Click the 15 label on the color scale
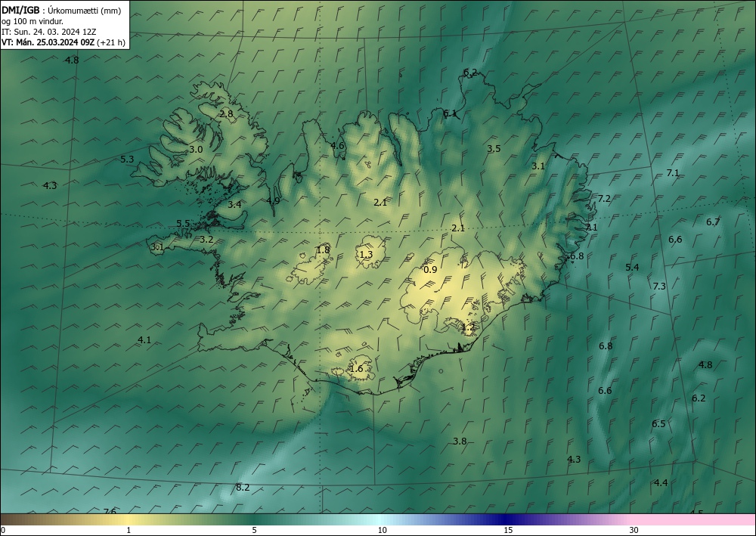 click(508, 531)
